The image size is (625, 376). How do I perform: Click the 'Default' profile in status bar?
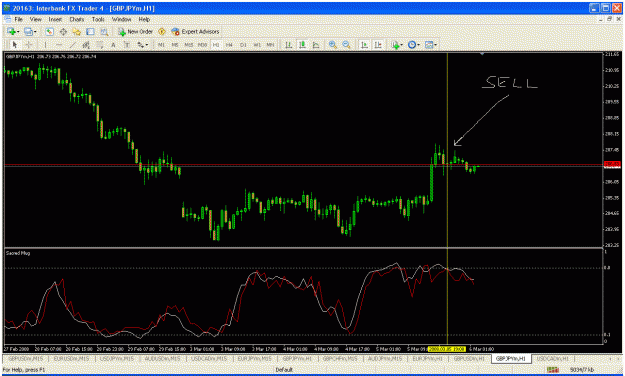(x=284, y=370)
